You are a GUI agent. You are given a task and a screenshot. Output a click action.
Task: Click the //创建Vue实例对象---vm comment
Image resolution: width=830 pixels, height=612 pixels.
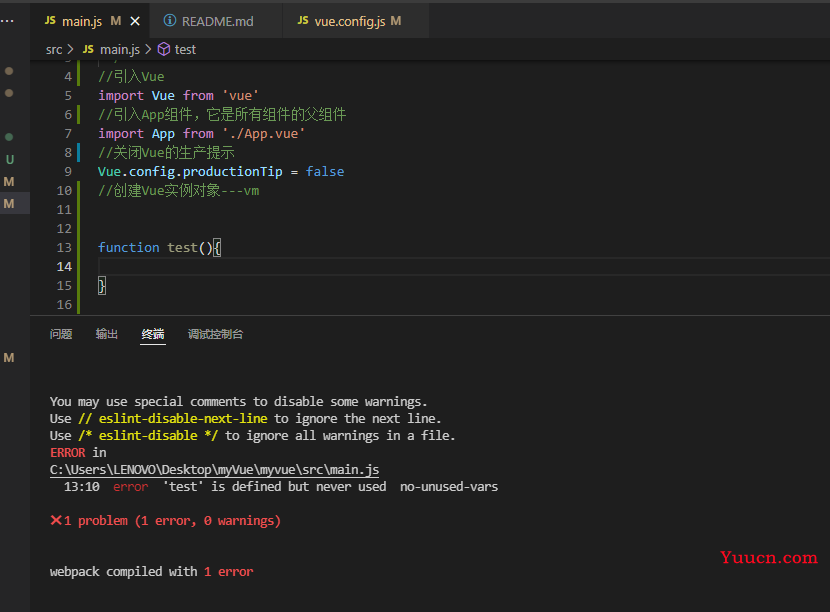point(178,191)
